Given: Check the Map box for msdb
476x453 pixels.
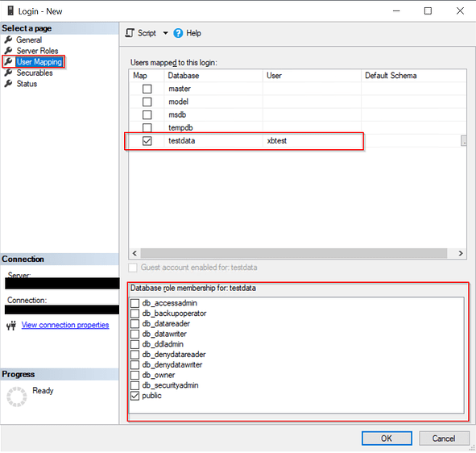Looking at the screenshot, I should click(147, 114).
